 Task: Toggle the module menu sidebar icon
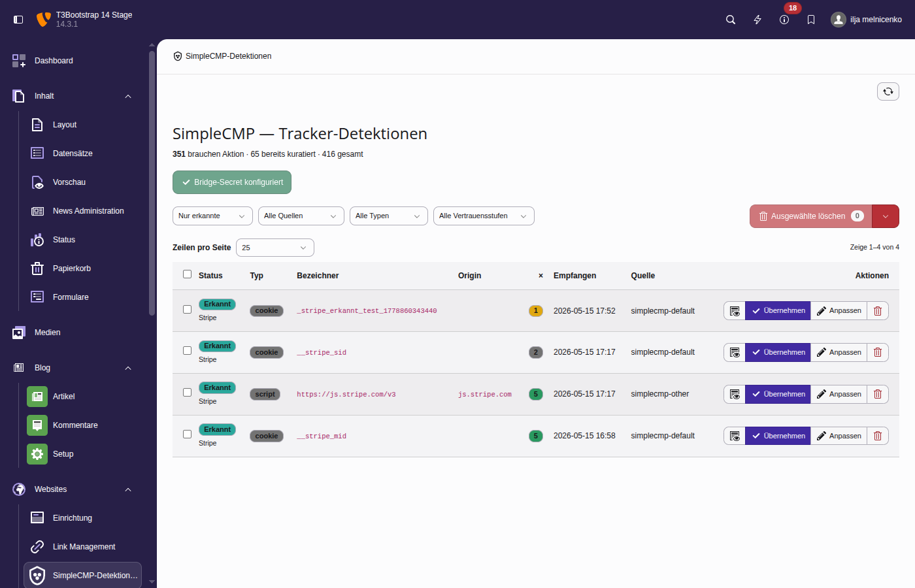18,20
